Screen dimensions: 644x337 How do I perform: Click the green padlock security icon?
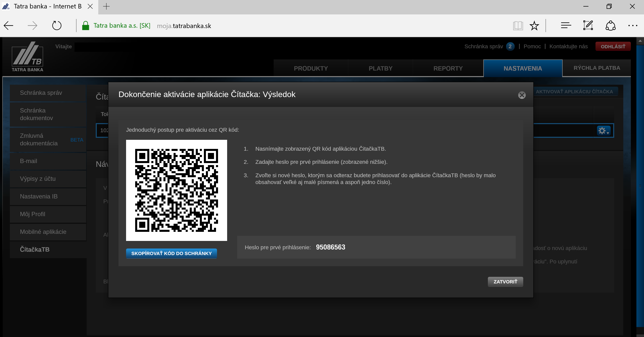(x=86, y=26)
